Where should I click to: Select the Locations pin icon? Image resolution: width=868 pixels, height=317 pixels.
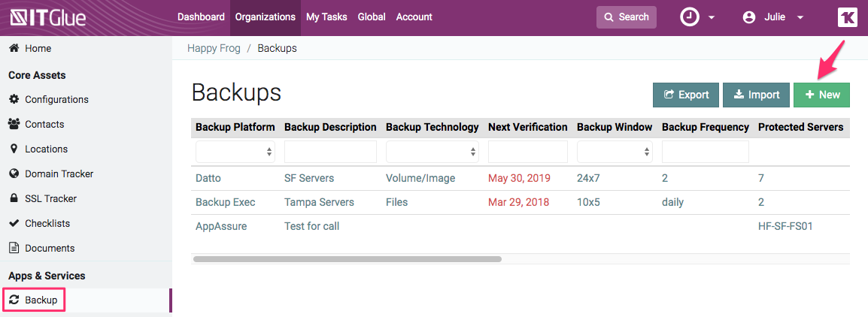[x=14, y=149]
